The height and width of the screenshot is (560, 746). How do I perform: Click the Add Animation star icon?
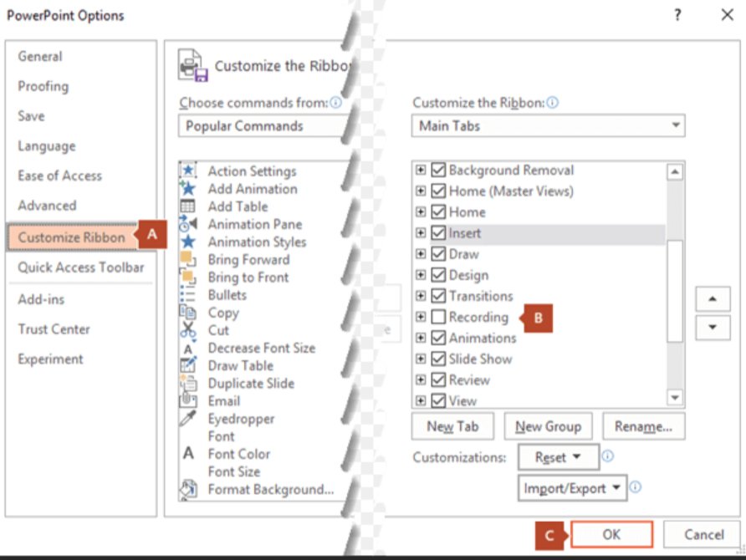pyautogui.click(x=188, y=188)
